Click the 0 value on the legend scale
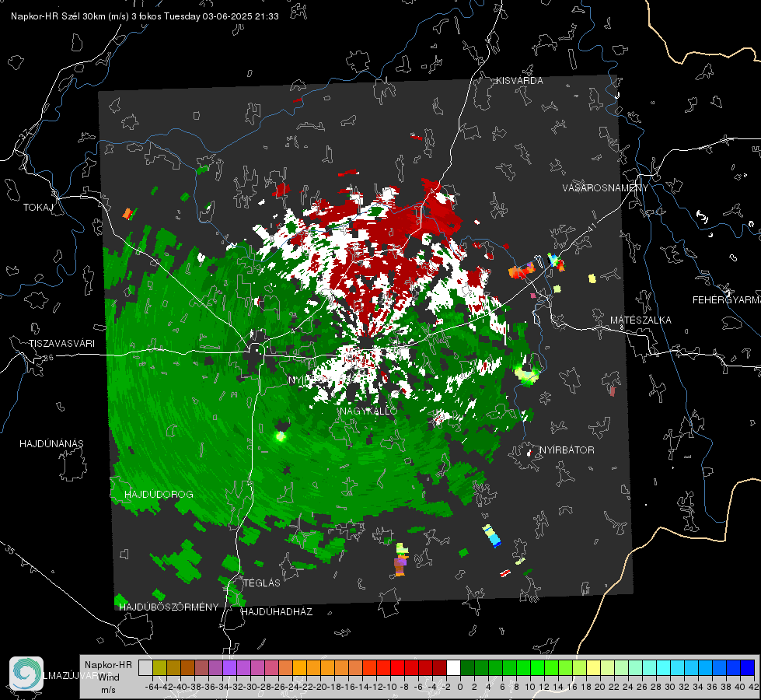The width and height of the screenshot is (761, 700). pos(460,687)
